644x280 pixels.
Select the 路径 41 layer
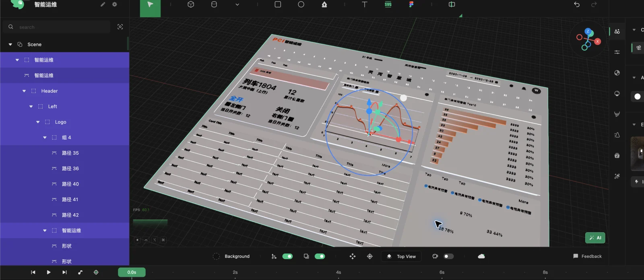point(64,200)
